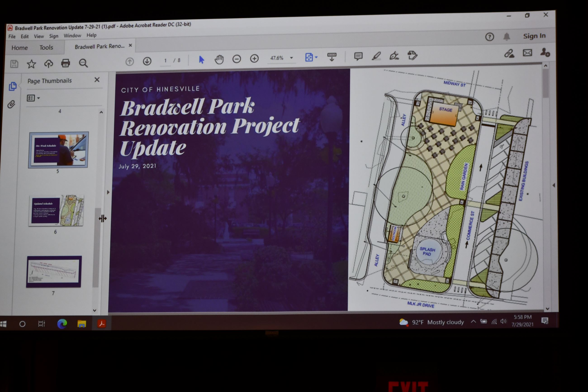Screen dimensions: 588x392
Task: Click the Sign In button
Action: pyautogui.click(x=534, y=36)
